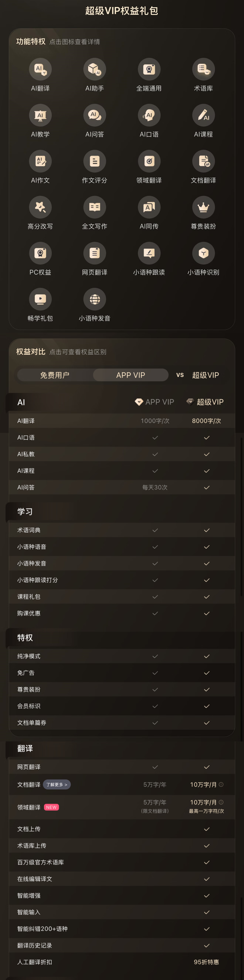Select the 人工翻译折扣 95折特惠 text
Image resolution: width=244 pixels, height=980 pixels.
206,962
